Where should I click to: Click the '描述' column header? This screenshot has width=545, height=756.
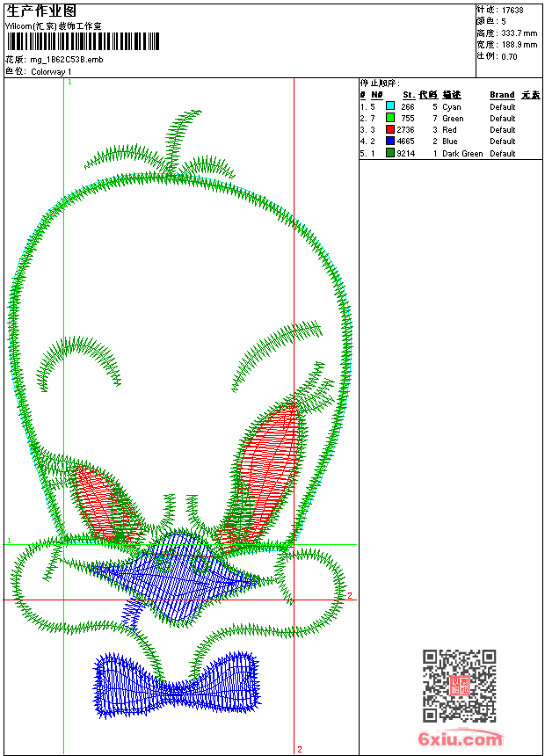pyautogui.click(x=452, y=95)
